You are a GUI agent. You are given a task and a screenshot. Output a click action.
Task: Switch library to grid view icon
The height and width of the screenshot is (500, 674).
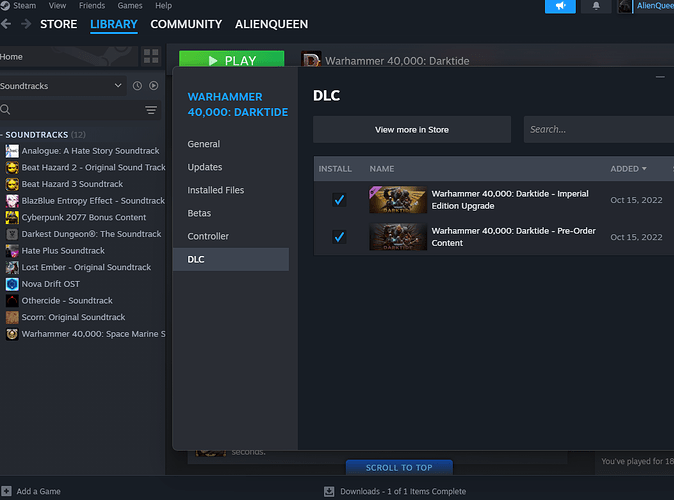[x=151, y=56]
